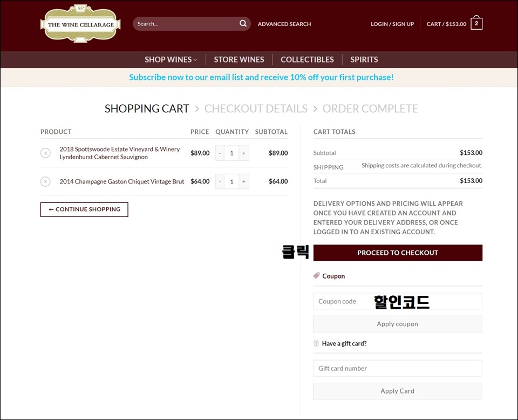The width and height of the screenshot is (518, 420).
Task: Click Apply Card button
Action: click(x=398, y=391)
